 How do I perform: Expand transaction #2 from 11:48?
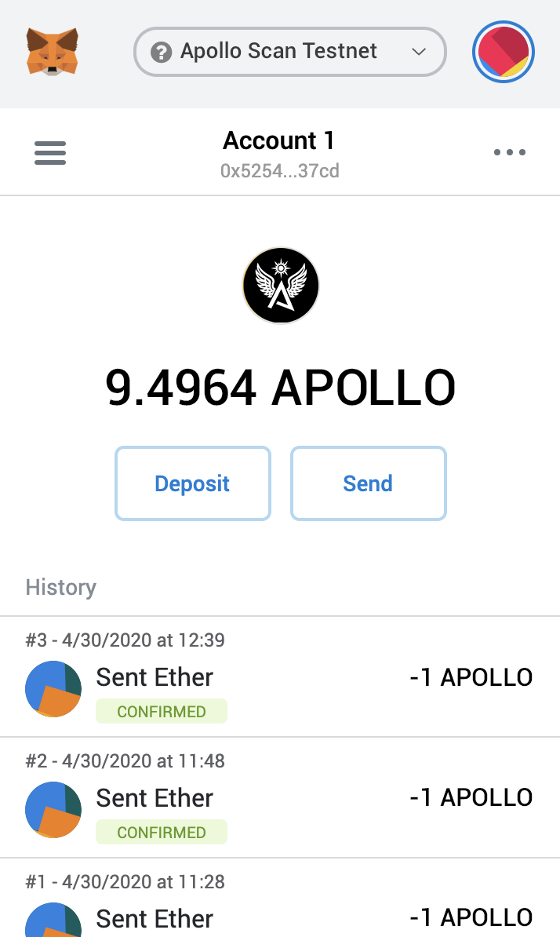[155, 798]
